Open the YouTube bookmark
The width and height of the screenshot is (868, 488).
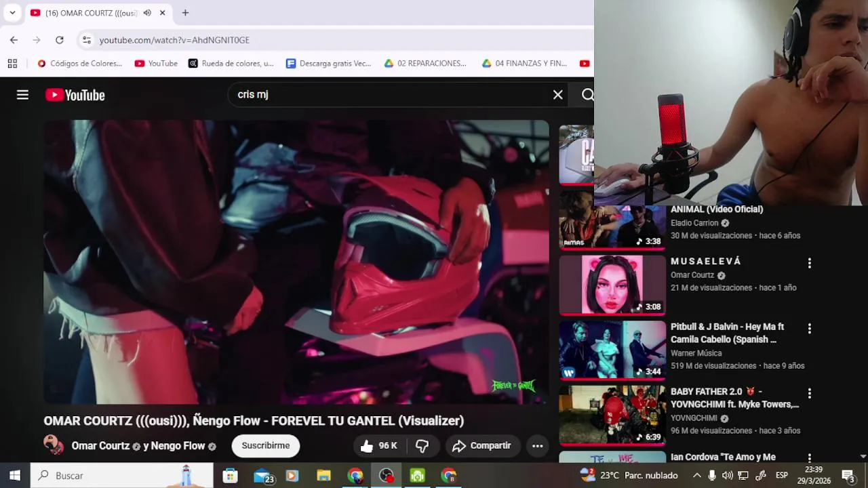(156, 64)
